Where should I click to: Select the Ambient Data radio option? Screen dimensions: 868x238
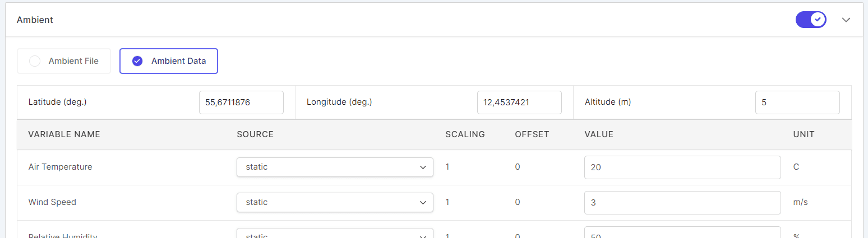169,61
